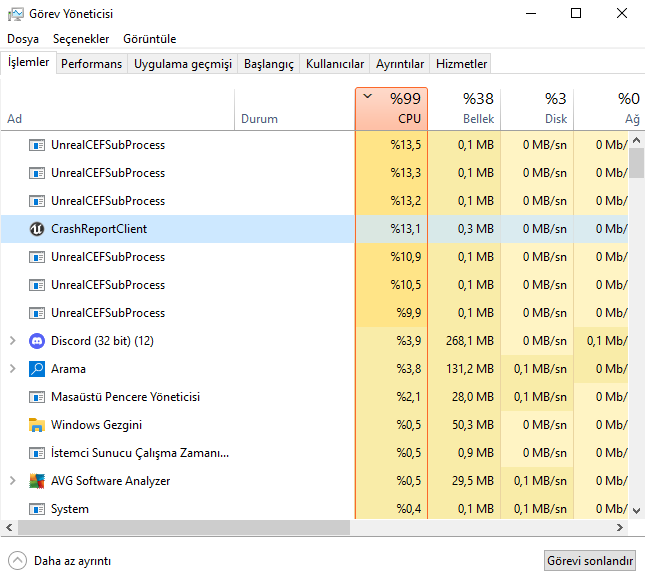
Task: Sort by the Ağ column header
Action: click(x=608, y=109)
